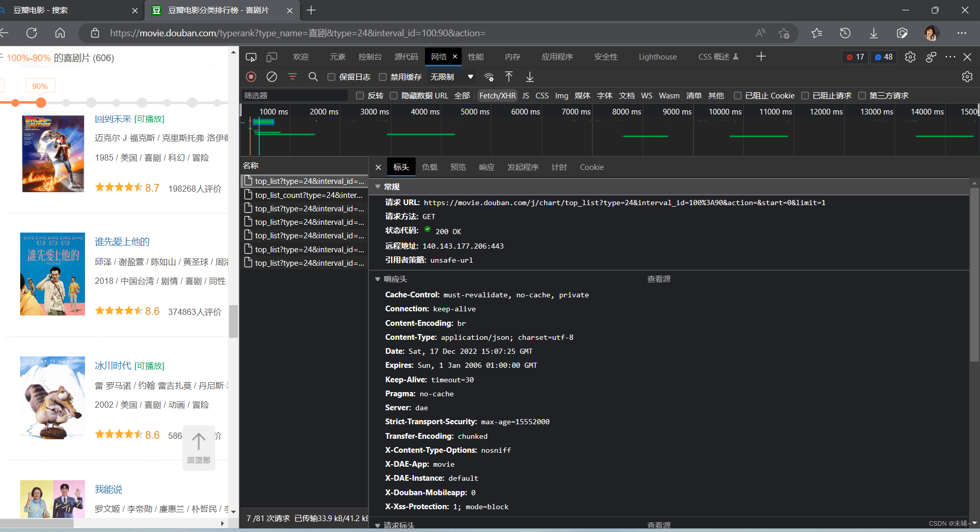Toggle the network filter funnel icon
The image size is (980, 532).
point(292,77)
